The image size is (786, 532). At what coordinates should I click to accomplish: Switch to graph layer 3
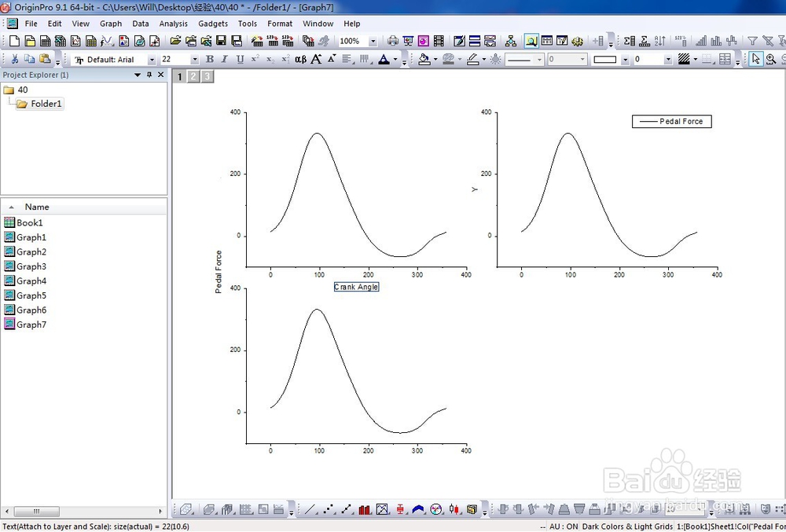click(207, 77)
